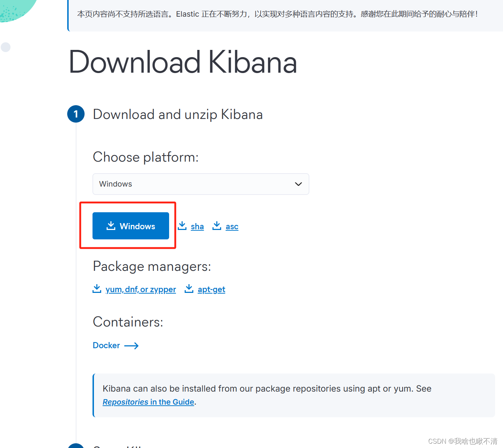Image resolution: width=503 pixels, height=448 pixels.
Task: Click download icon beside yum, dnf, or zypper
Action: click(x=97, y=289)
